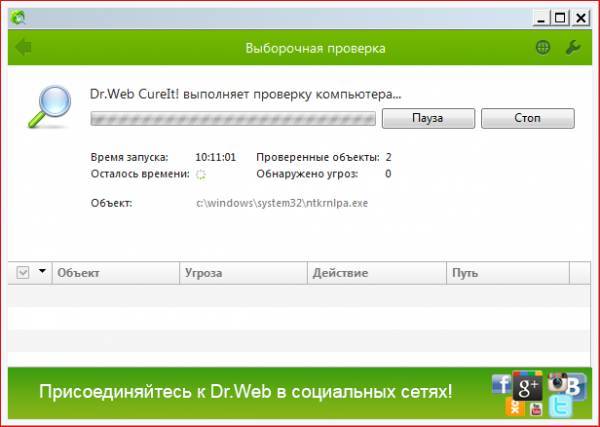Open Dr.Web Twitter page icon
Viewport: 600px width, 427px height.
560,406
